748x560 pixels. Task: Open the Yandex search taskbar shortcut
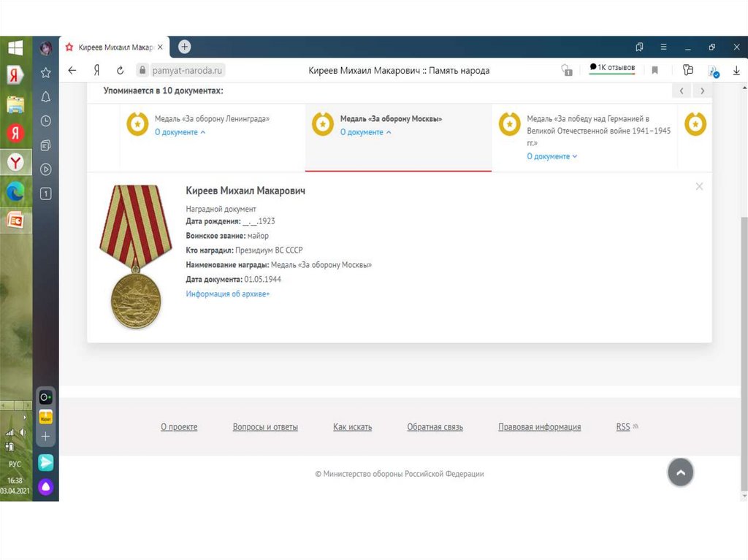tap(15, 75)
